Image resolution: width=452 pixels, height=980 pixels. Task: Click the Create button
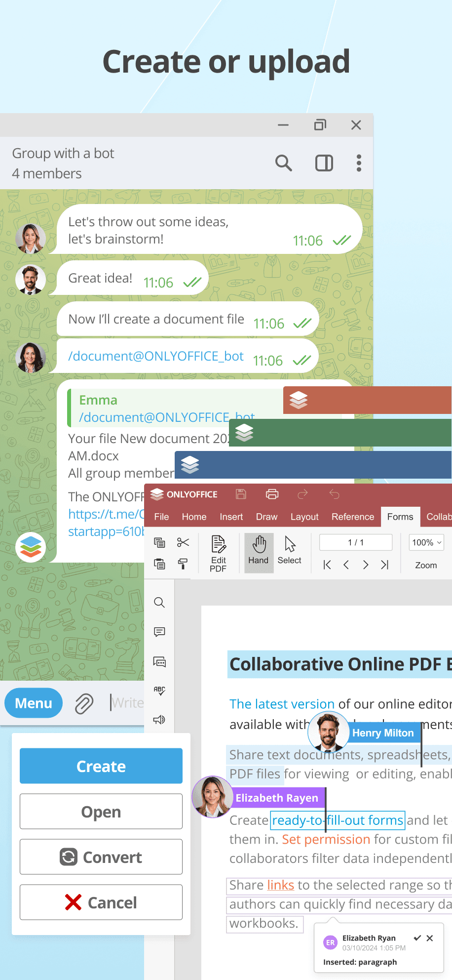coord(101,766)
